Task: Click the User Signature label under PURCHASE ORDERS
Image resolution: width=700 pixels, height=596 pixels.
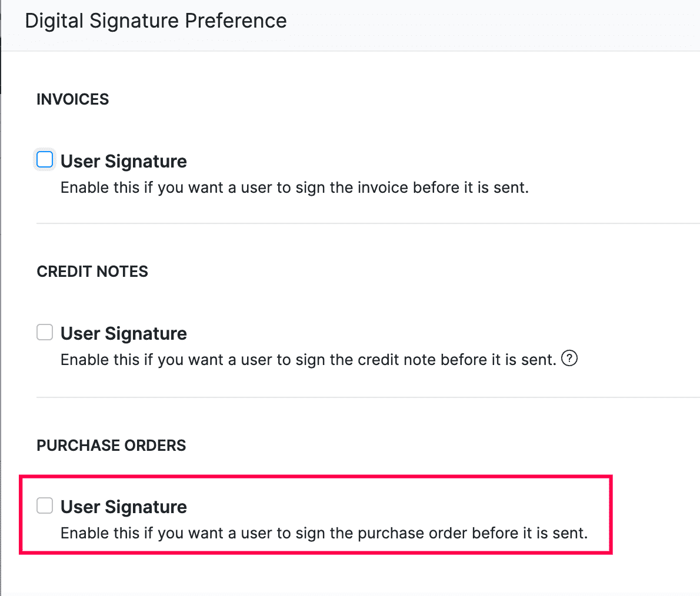Action: tap(123, 506)
